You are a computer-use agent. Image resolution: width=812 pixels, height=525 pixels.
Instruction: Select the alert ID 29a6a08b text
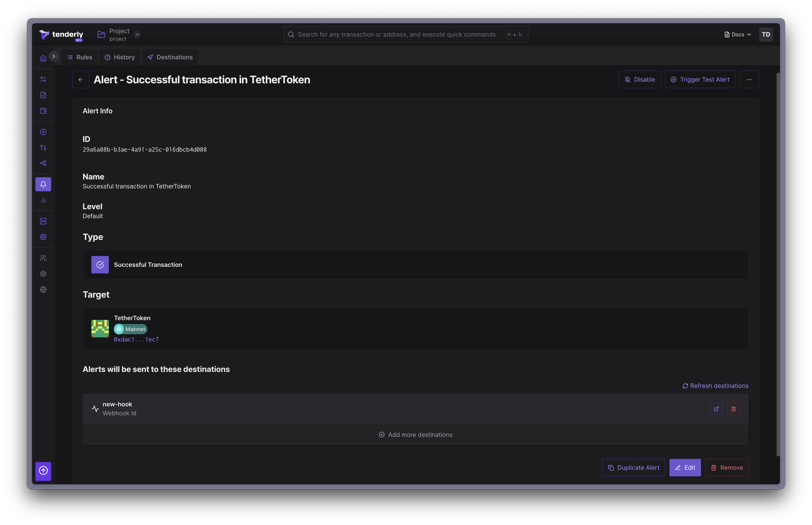point(145,150)
